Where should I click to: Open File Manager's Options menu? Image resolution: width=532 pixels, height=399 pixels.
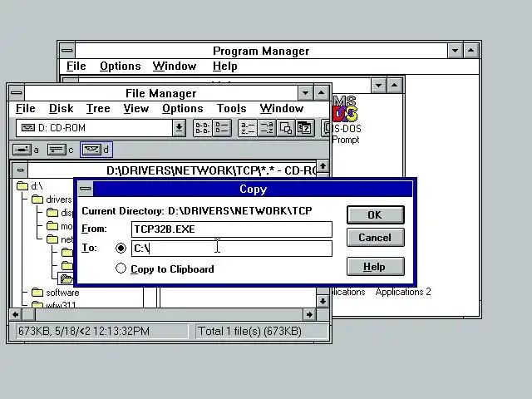[x=183, y=109]
